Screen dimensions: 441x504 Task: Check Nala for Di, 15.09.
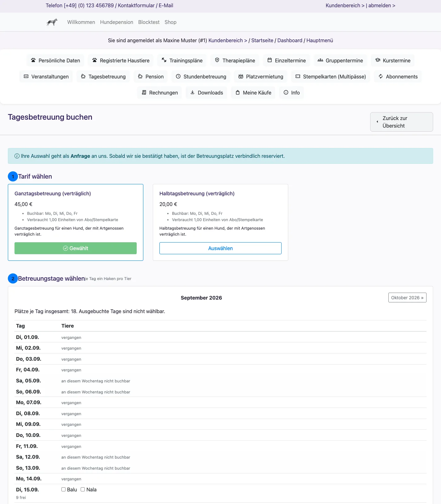click(x=83, y=490)
